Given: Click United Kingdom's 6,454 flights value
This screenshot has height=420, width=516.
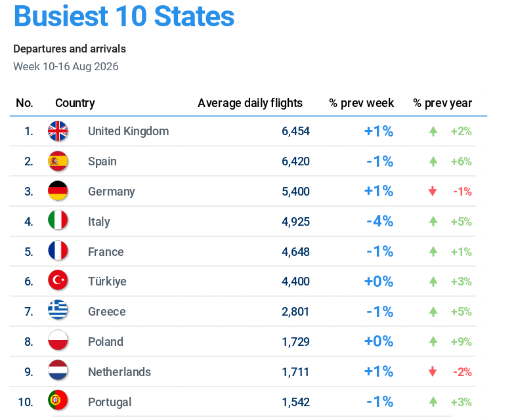Looking at the screenshot, I should click(295, 131).
